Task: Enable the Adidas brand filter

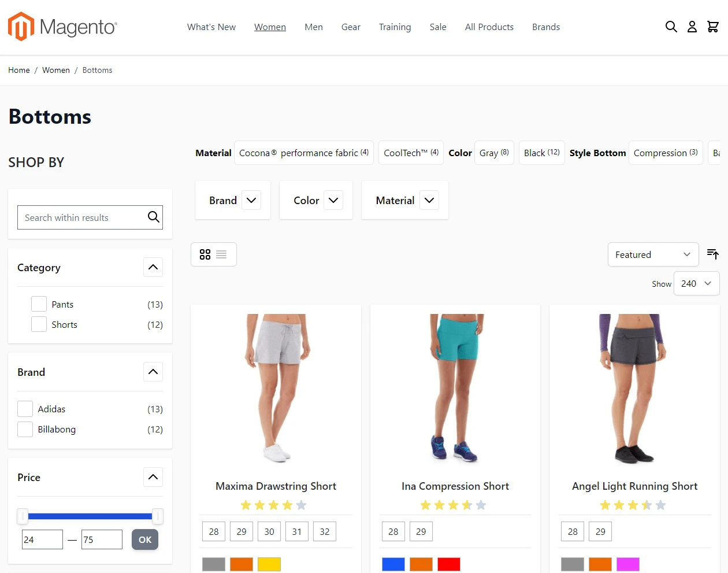Action: coord(25,409)
